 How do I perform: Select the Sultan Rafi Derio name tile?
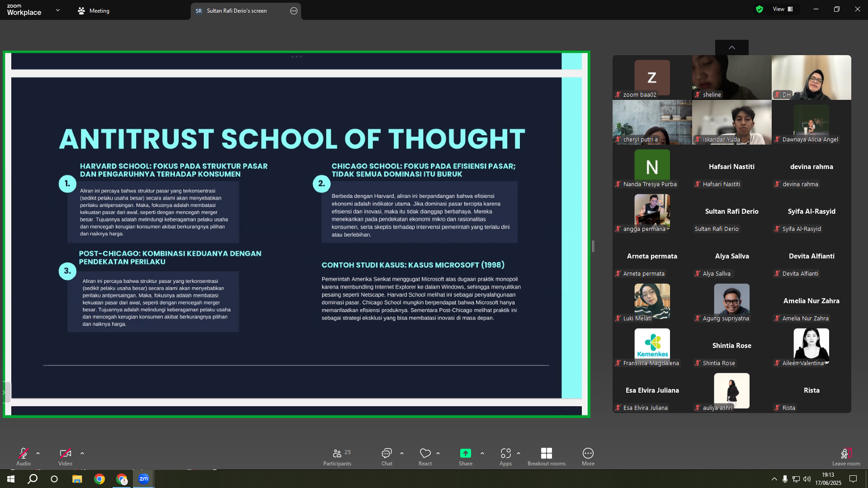(x=732, y=211)
